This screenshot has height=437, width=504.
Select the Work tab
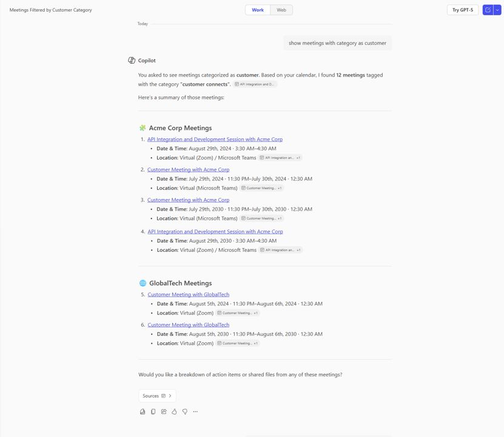[x=257, y=10]
